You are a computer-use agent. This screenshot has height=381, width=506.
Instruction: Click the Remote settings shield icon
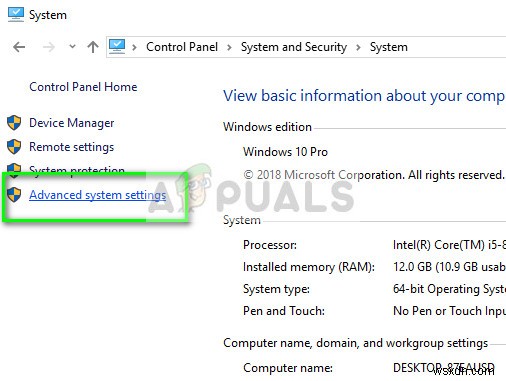pos(14,147)
